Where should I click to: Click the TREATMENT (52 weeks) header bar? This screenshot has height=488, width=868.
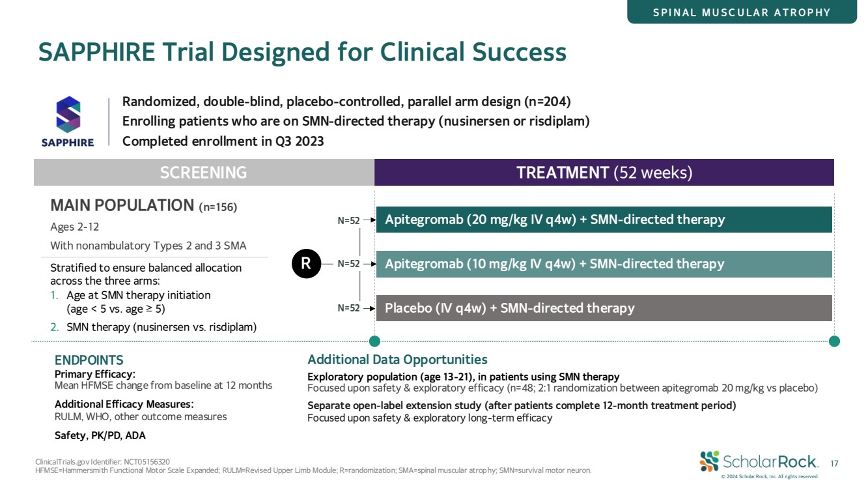tap(604, 173)
